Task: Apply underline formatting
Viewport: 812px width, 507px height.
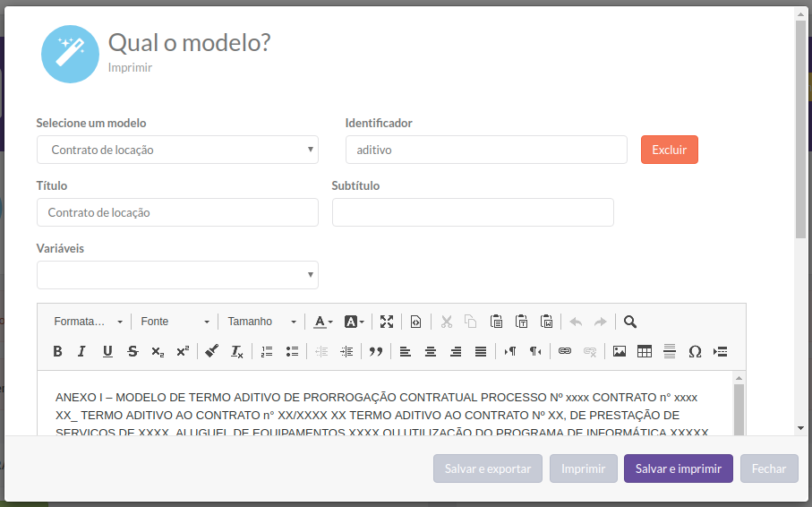Action: 107,351
